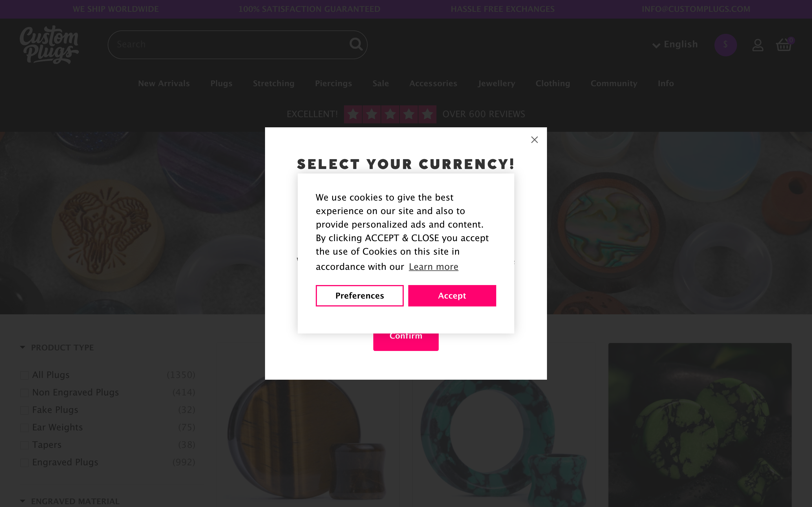Check the All Plugs filter
Viewport: 812px width, 507px height.
pos(25,375)
